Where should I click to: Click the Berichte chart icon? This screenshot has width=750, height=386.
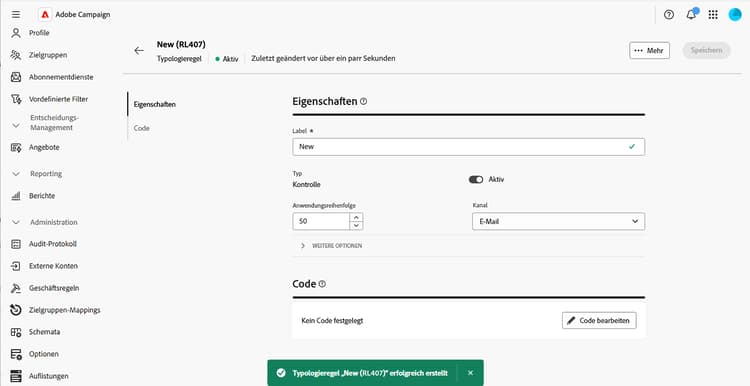[x=16, y=196]
